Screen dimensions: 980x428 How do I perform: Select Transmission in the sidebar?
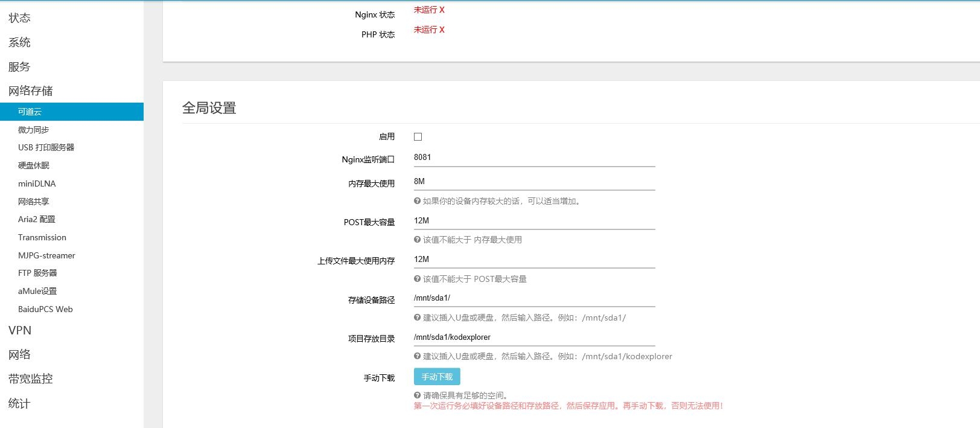point(42,237)
